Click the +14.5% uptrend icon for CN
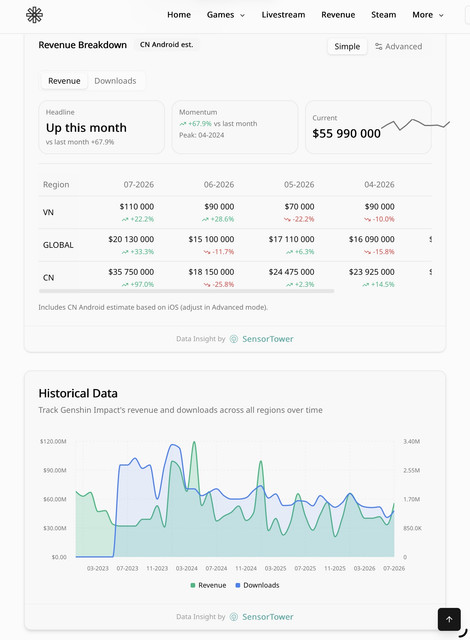 tap(366, 284)
